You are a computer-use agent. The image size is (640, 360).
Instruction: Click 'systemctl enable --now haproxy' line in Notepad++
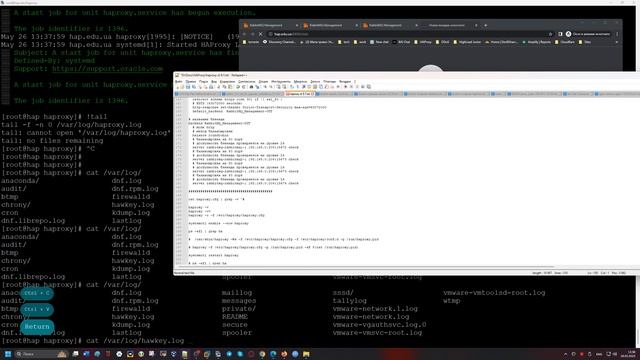pyautogui.click(x=218, y=223)
